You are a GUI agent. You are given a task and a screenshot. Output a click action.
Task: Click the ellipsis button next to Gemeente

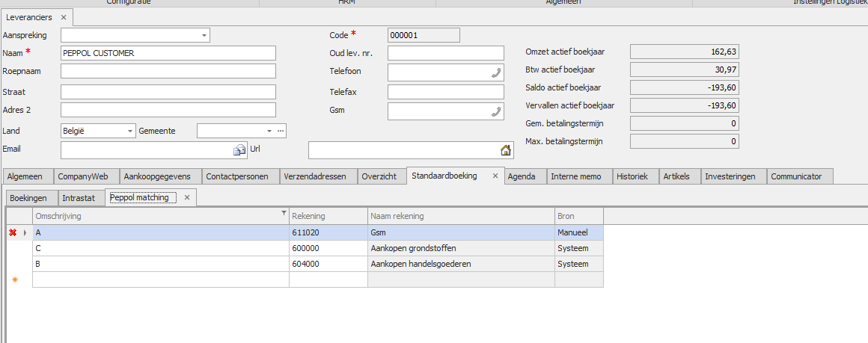[281, 131]
